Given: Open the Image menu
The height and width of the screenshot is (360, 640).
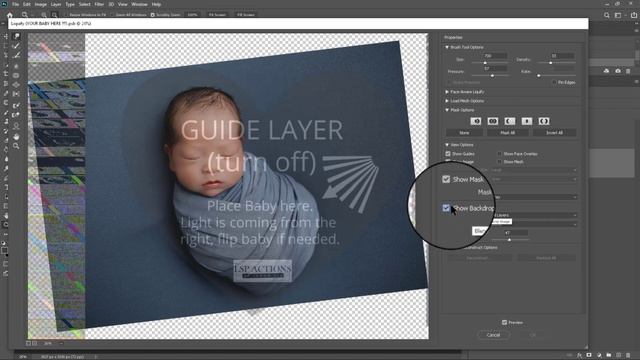Looking at the screenshot, I should tap(40, 4).
